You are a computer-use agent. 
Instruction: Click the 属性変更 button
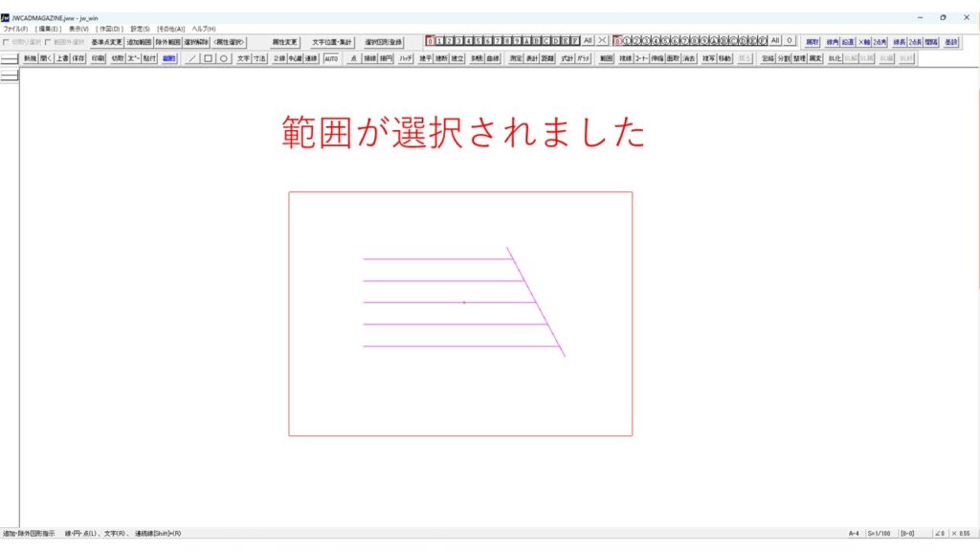[284, 42]
